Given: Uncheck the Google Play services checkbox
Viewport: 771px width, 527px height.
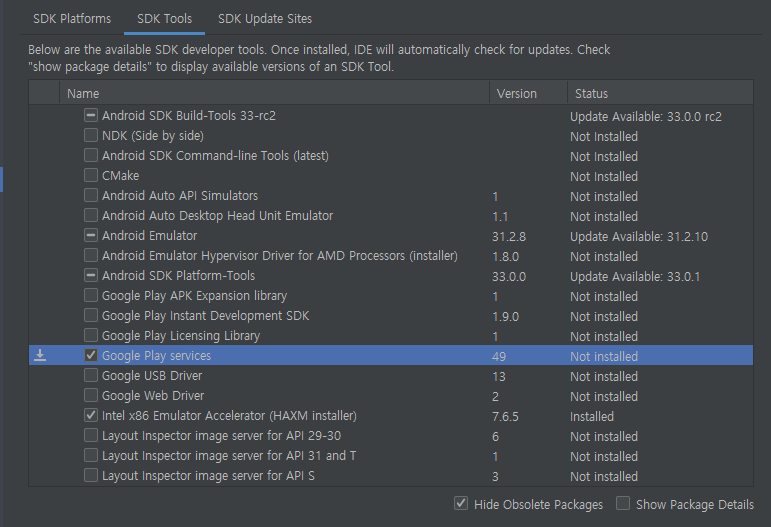Looking at the screenshot, I should pos(90,355).
